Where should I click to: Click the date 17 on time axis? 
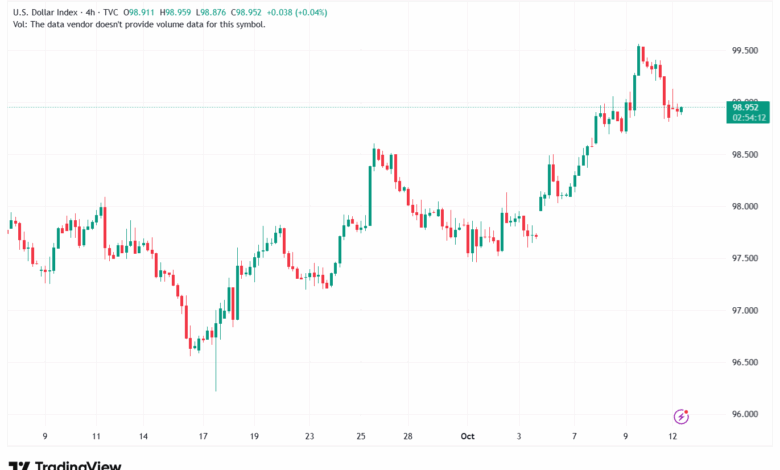point(203,436)
